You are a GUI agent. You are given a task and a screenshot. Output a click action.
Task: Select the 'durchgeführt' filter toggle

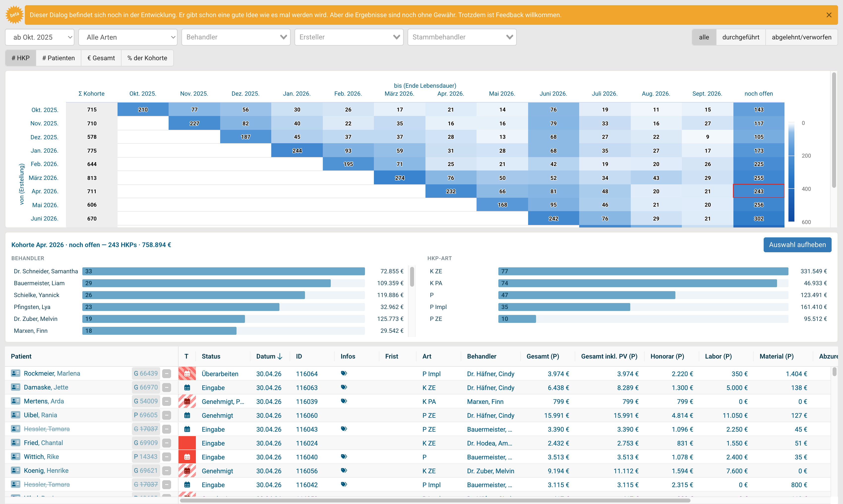click(741, 37)
